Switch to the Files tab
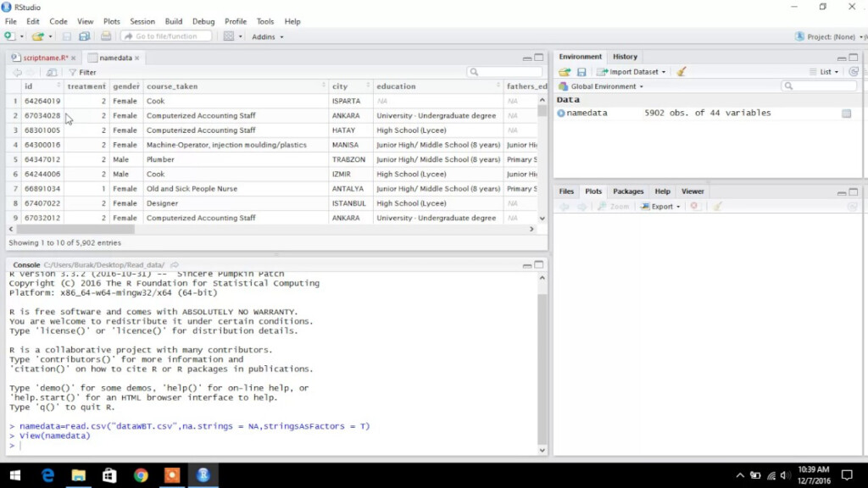Image resolution: width=868 pixels, height=488 pixels. coord(566,191)
